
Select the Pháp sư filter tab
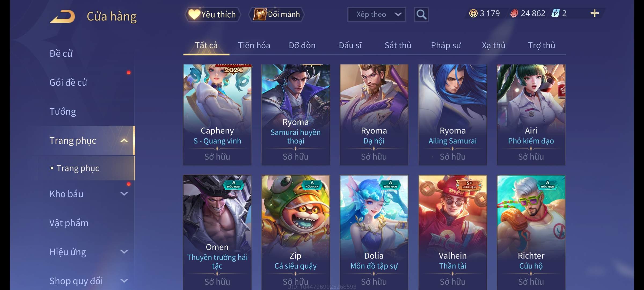(x=446, y=45)
